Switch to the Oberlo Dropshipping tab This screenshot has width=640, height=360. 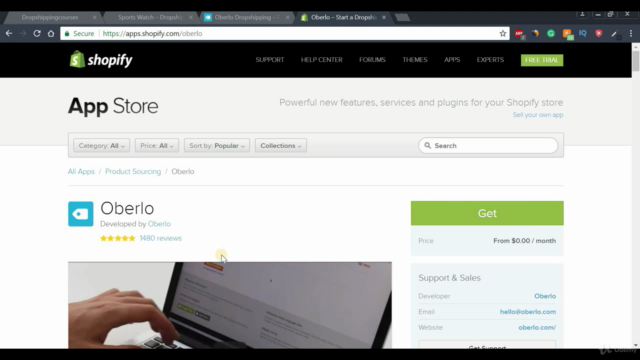coord(246,17)
